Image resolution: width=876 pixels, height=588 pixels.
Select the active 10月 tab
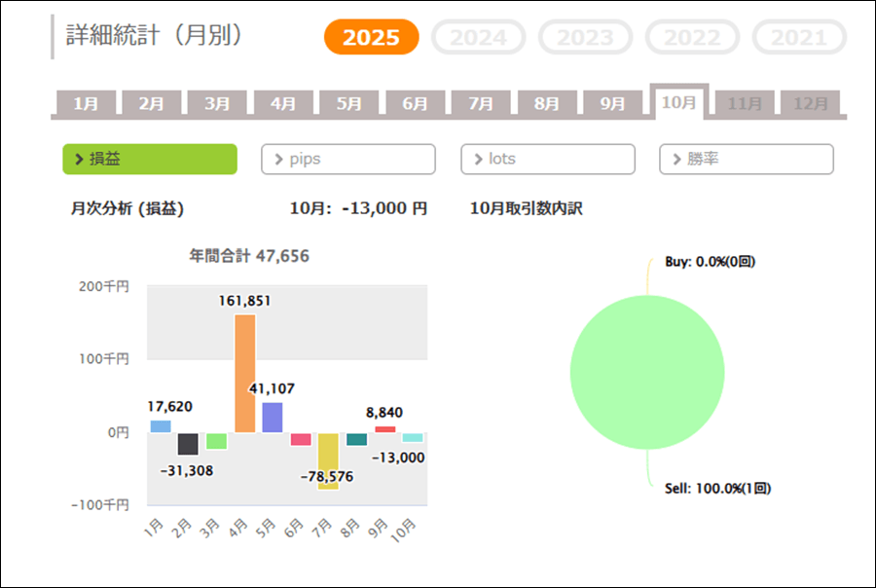(x=678, y=102)
